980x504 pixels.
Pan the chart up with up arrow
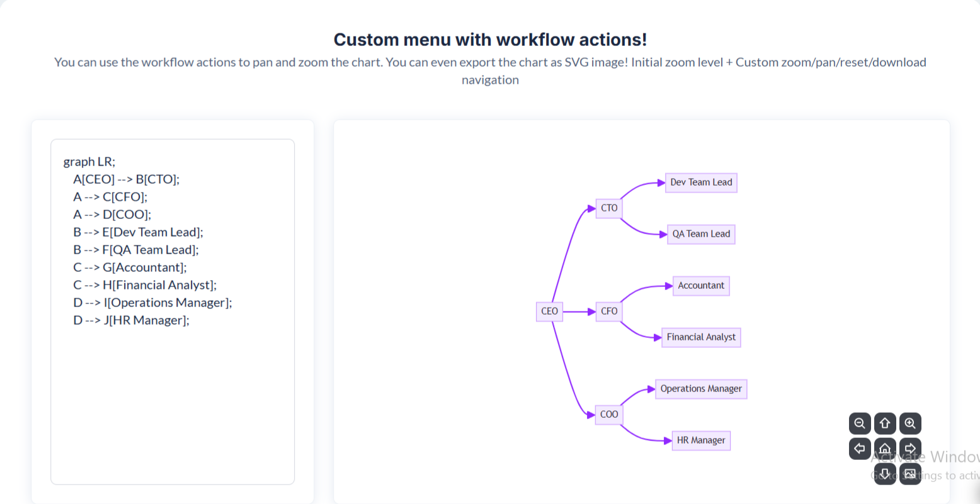click(885, 423)
